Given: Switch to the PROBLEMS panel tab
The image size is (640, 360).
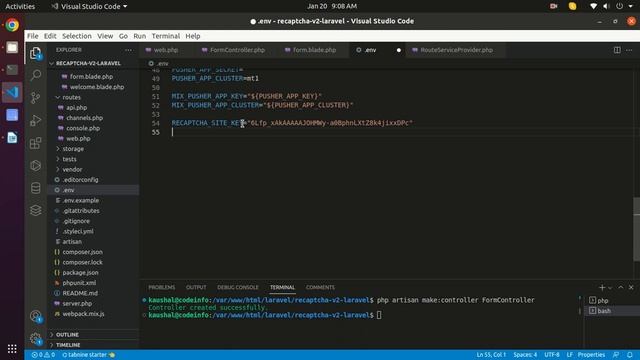Looking at the screenshot, I should click(x=162, y=287).
